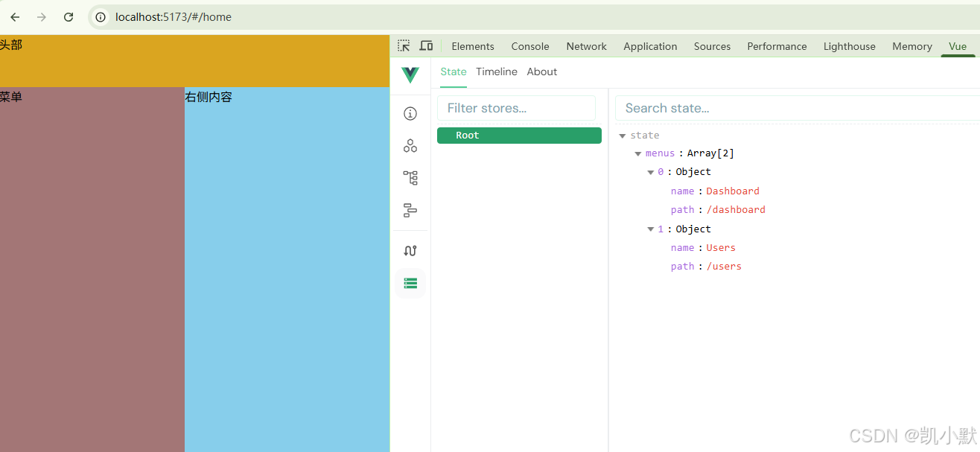This screenshot has height=452, width=980.
Task: Open the info circle icon in Vue sidebar
Action: 410,114
